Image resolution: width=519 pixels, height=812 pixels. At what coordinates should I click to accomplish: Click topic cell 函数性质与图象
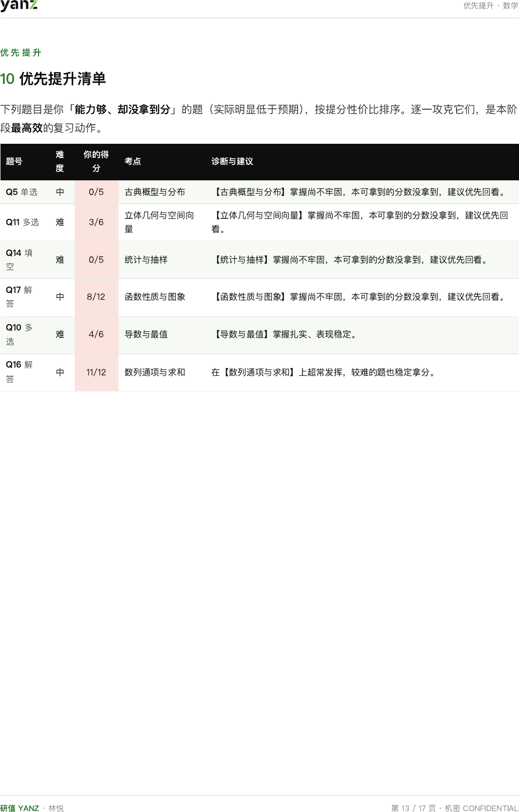(x=155, y=297)
